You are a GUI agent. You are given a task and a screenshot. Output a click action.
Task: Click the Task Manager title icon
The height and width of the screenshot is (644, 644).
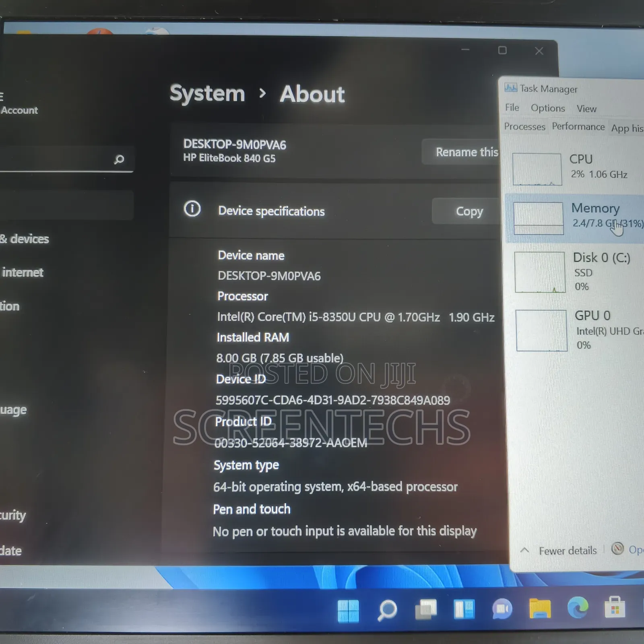(x=511, y=88)
